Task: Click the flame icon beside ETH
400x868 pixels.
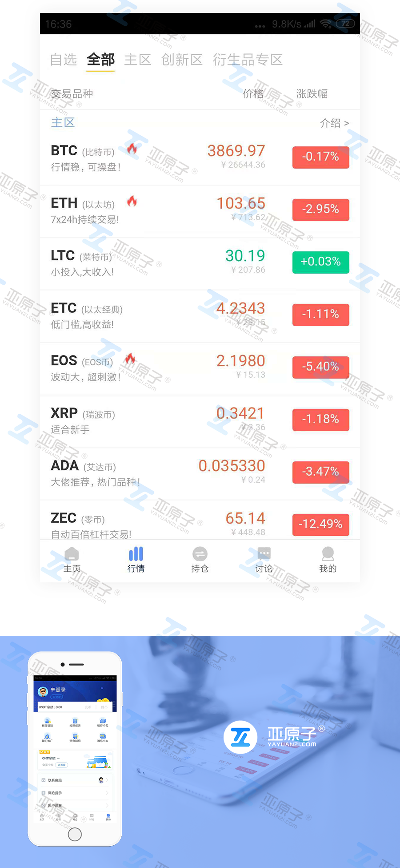Action: pos(132,202)
